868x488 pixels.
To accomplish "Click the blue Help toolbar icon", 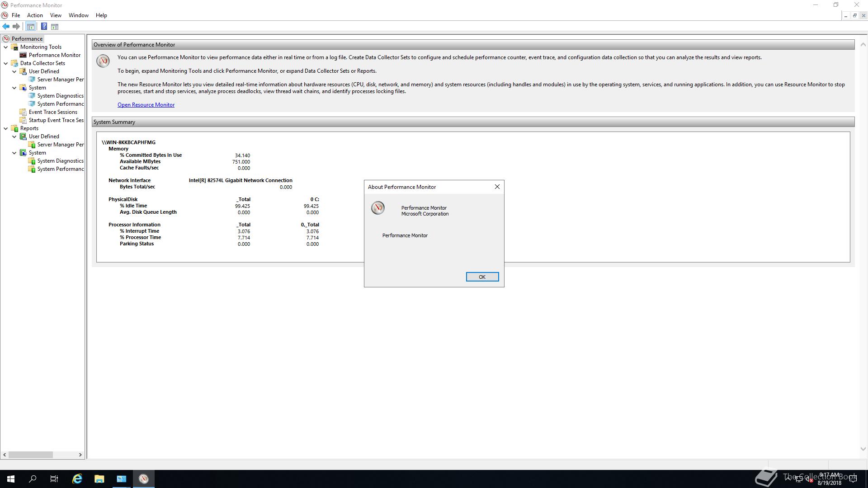I will 44,27.
